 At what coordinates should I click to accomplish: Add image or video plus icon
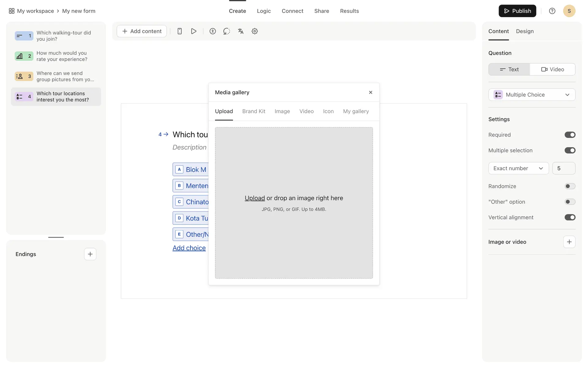click(569, 242)
